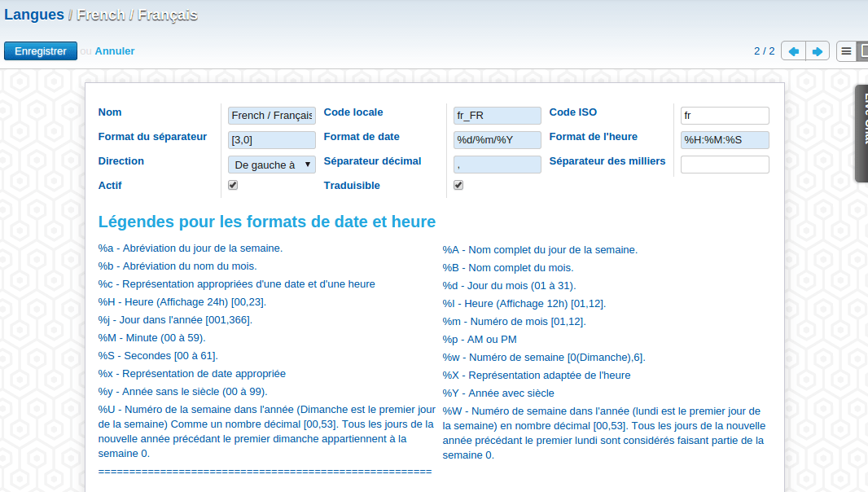
Task: Edit the Format du séparateur field
Action: point(272,139)
